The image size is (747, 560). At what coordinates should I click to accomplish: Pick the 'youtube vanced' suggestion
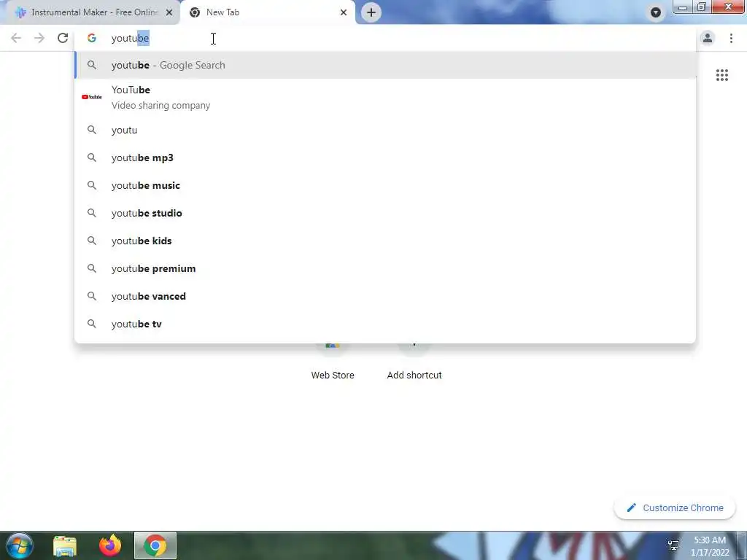(x=385, y=296)
